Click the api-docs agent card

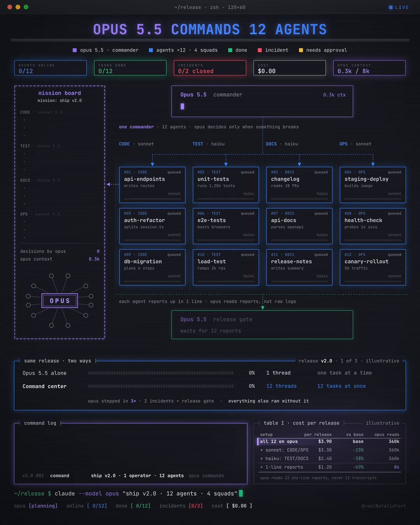tap(299, 226)
